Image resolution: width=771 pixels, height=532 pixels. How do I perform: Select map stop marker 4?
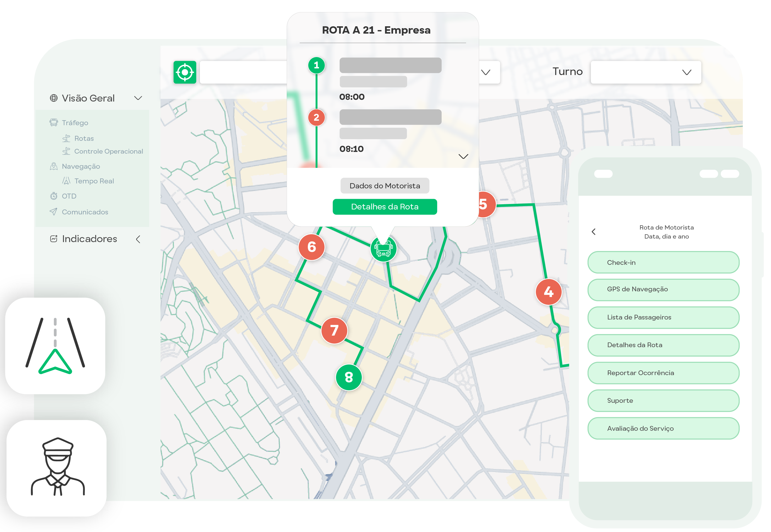tap(549, 292)
